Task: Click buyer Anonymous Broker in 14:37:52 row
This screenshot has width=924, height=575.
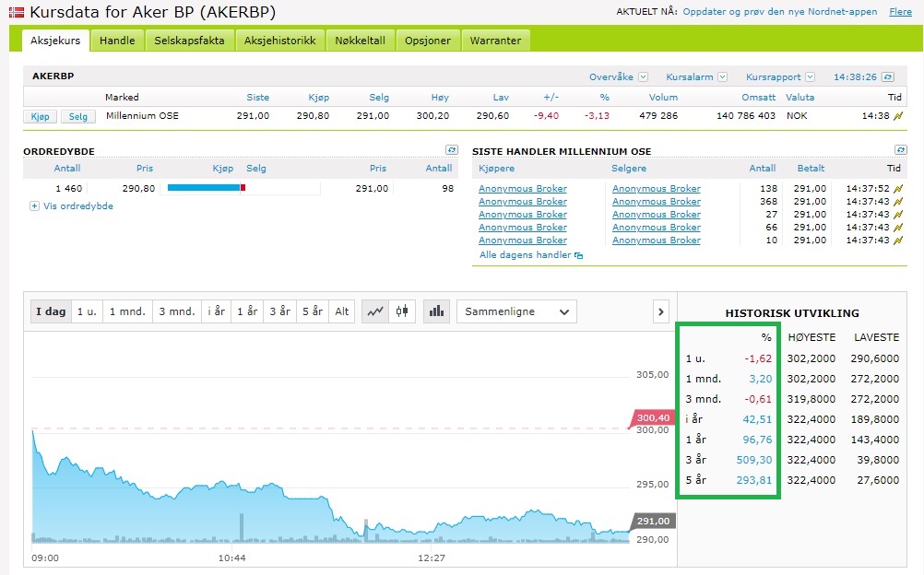Action: click(x=523, y=189)
